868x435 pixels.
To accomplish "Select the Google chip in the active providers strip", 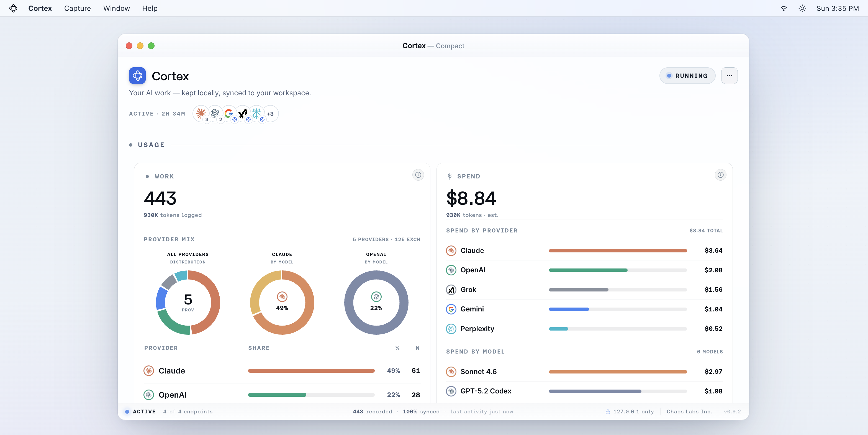I will [x=229, y=114].
